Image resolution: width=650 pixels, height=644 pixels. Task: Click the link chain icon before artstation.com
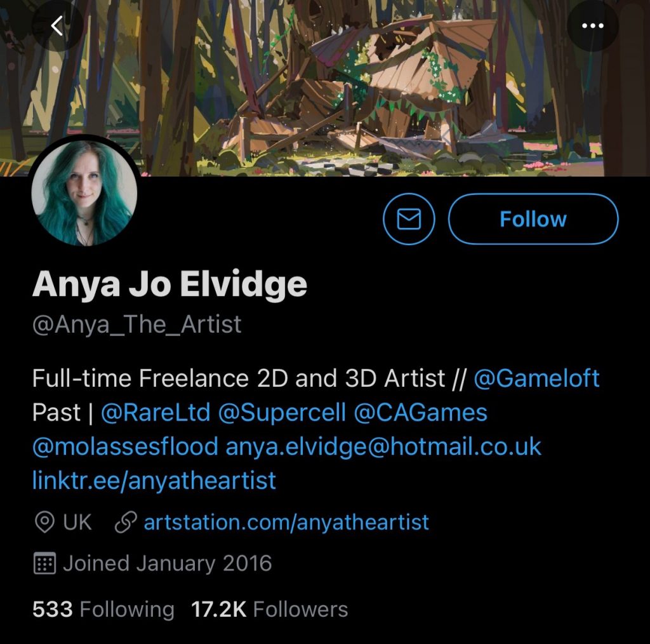126,522
